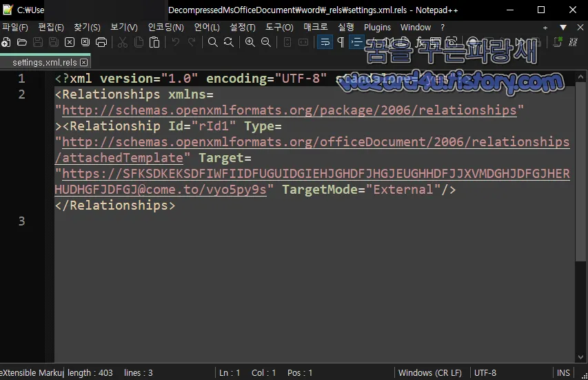Click the package/2006/relationships schema URL
The image size is (588, 380).
(x=289, y=110)
